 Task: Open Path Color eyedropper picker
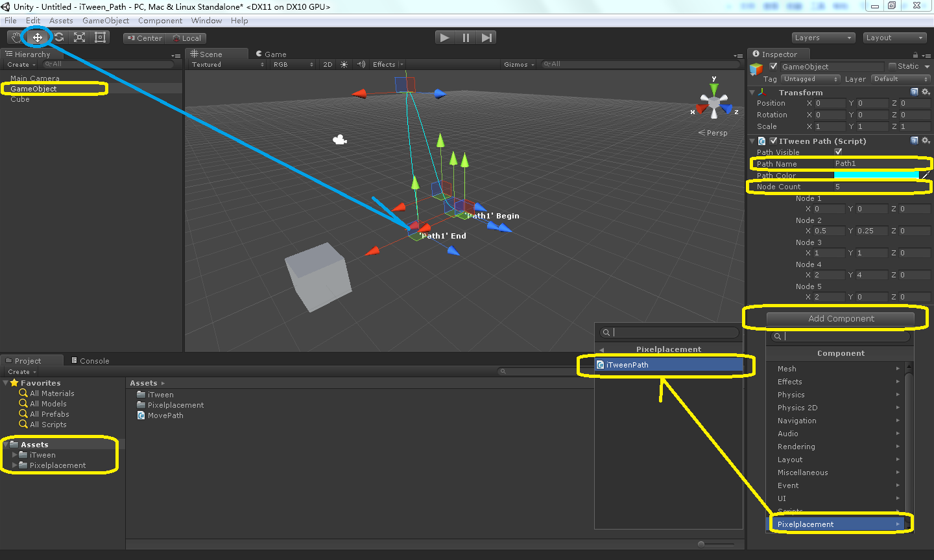(x=926, y=175)
